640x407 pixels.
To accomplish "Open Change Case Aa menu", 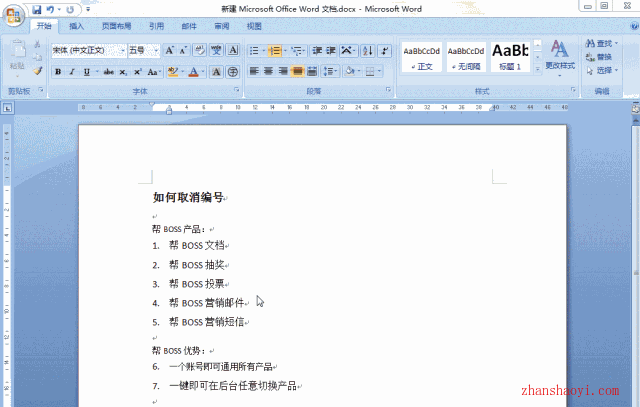I will [x=154, y=72].
